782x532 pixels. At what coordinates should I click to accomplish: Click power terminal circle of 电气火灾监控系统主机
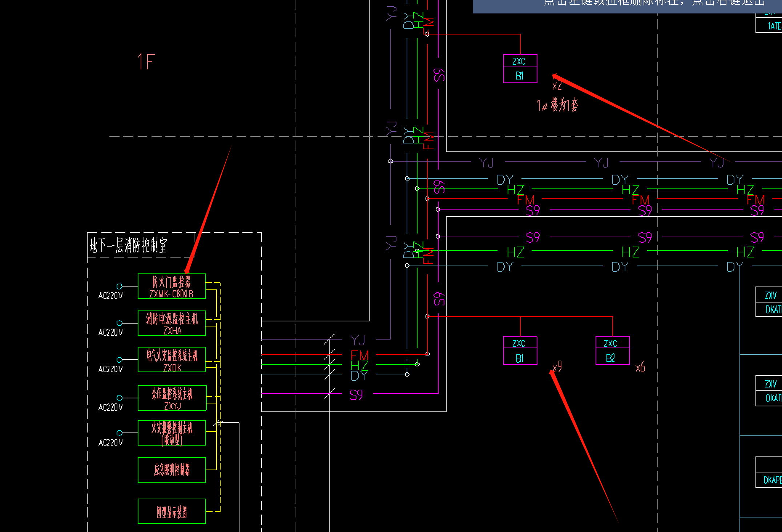click(x=119, y=360)
